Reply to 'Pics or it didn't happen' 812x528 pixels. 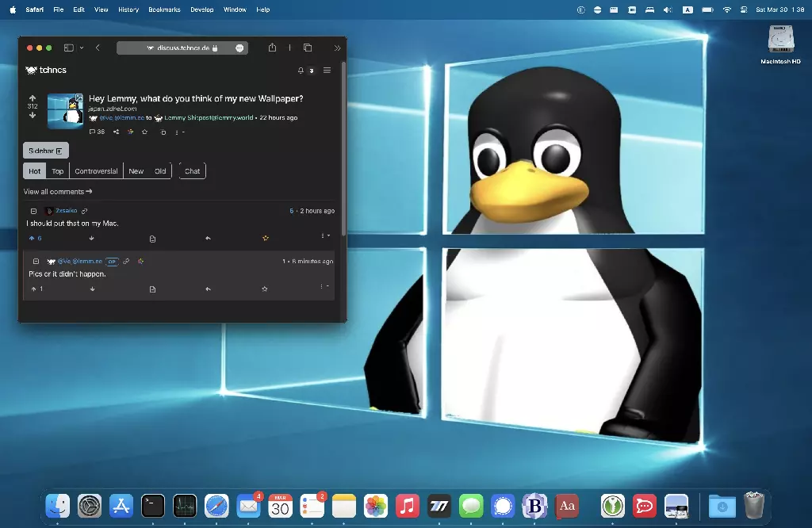209,289
